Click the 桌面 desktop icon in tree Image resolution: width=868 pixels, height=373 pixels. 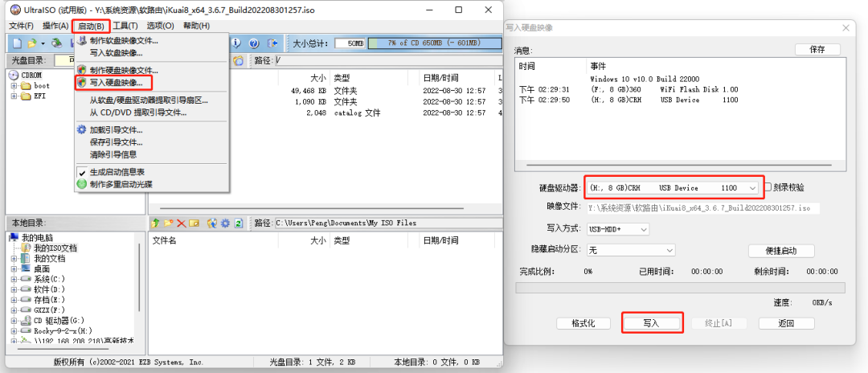(26, 268)
